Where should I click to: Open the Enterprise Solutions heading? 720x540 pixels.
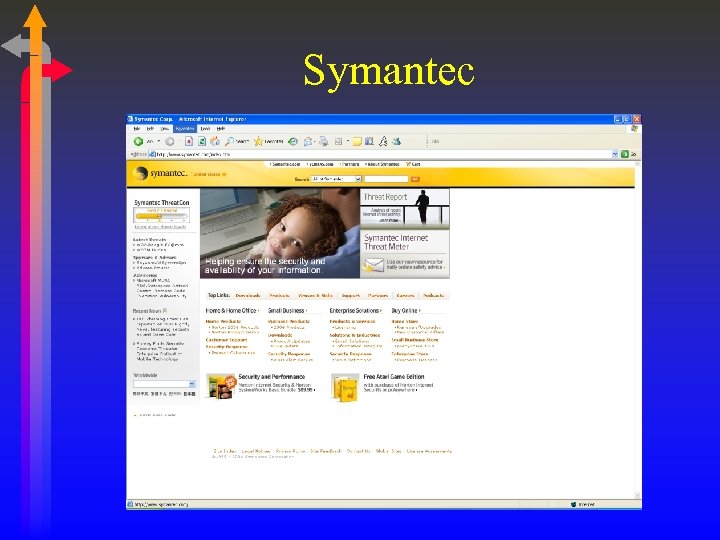click(x=356, y=311)
